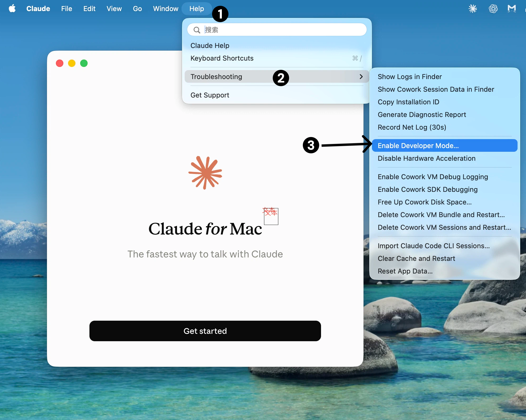This screenshot has height=420, width=526.
Task: Click the Claude starburst menu bar icon
Action: click(x=473, y=9)
